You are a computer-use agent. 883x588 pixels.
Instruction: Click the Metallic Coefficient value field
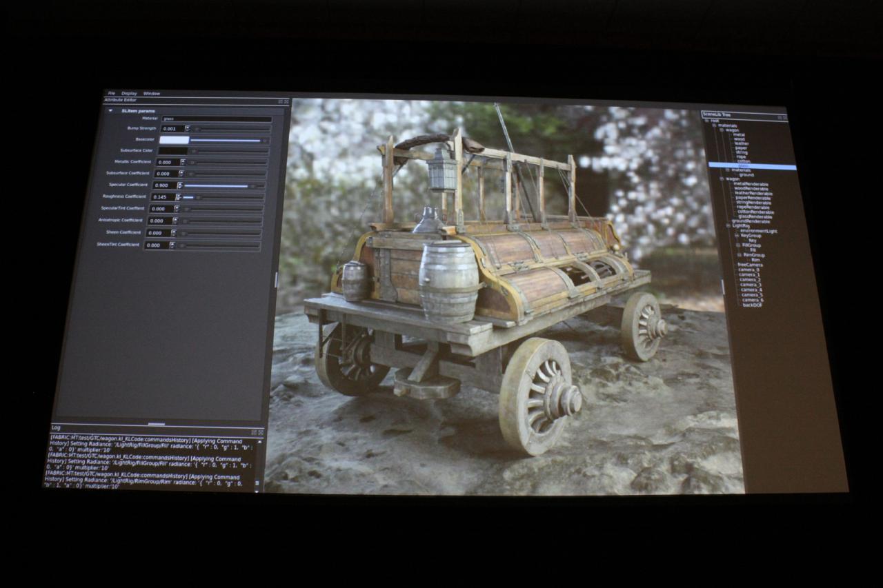[168, 162]
